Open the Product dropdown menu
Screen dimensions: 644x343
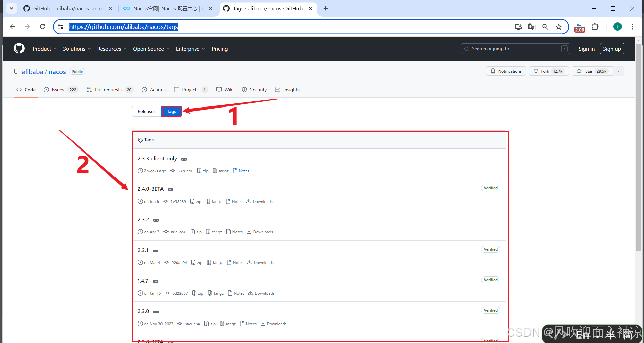click(45, 49)
